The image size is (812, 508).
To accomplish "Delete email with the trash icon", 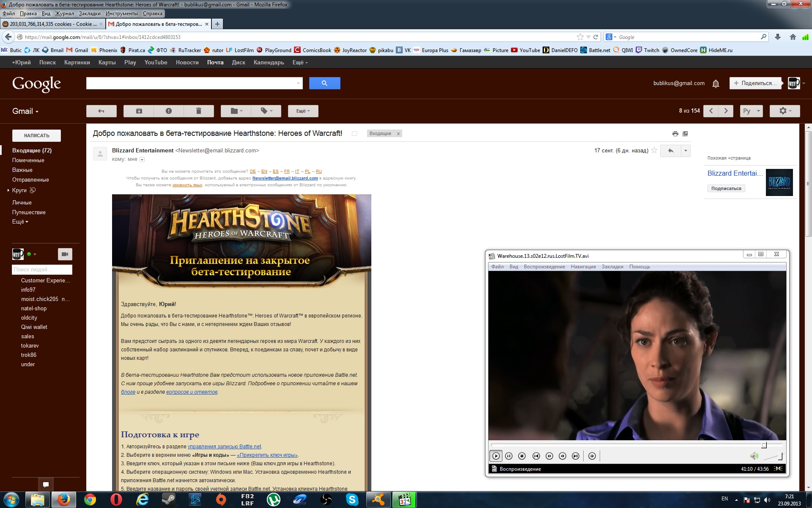I will (x=198, y=111).
